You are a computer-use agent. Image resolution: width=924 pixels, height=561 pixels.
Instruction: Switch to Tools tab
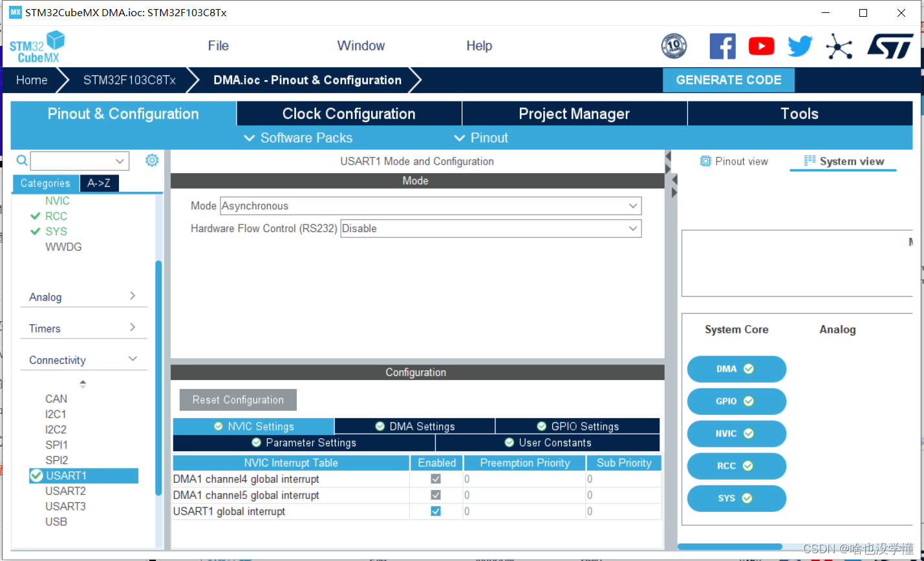[800, 114]
